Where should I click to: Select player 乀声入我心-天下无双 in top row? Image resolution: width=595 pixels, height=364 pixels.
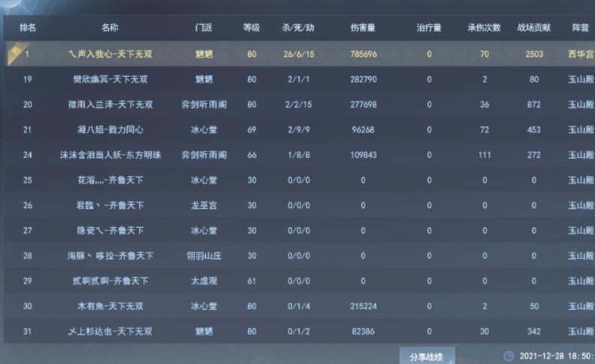tap(110, 54)
